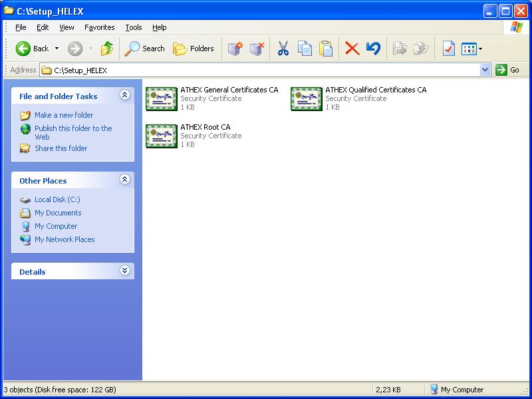Open My Network Places link
532x399 pixels.
point(65,239)
